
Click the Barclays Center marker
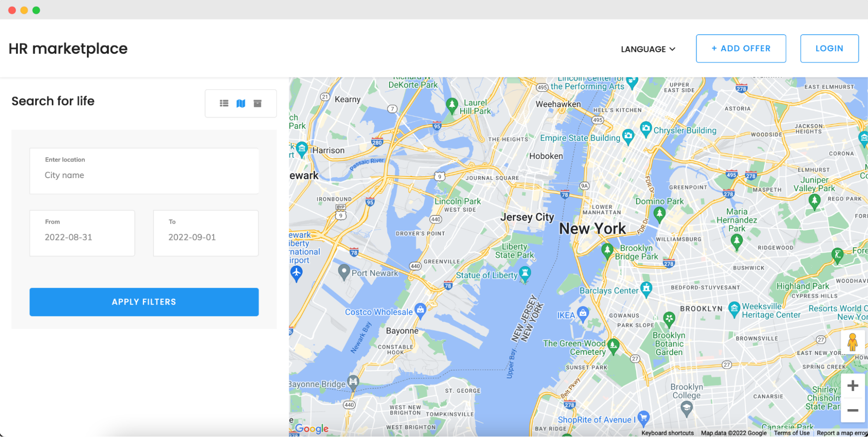tap(646, 289)
